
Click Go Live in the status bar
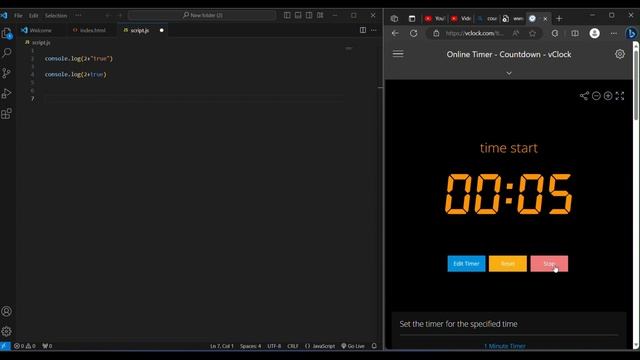click(x=353, y=346)
